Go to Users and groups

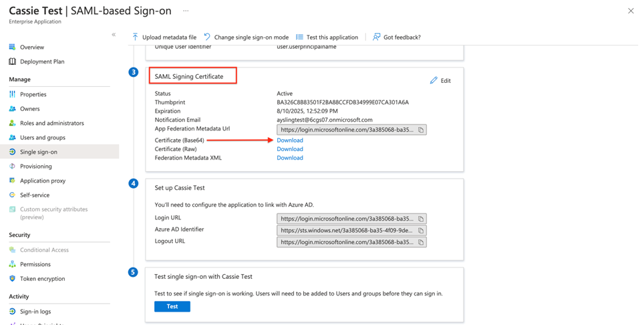pyautogui.click(x=42, y=138)
